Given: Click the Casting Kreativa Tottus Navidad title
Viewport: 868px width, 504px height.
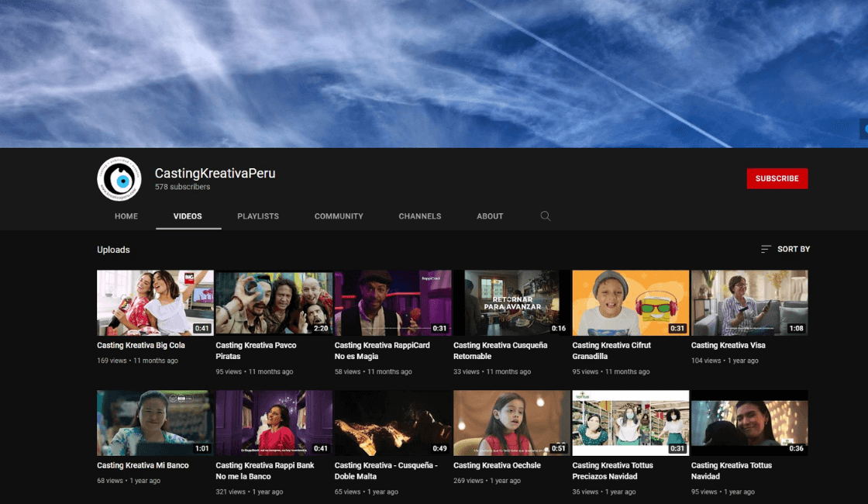Looking at the screenshot, I should (732, 471).
